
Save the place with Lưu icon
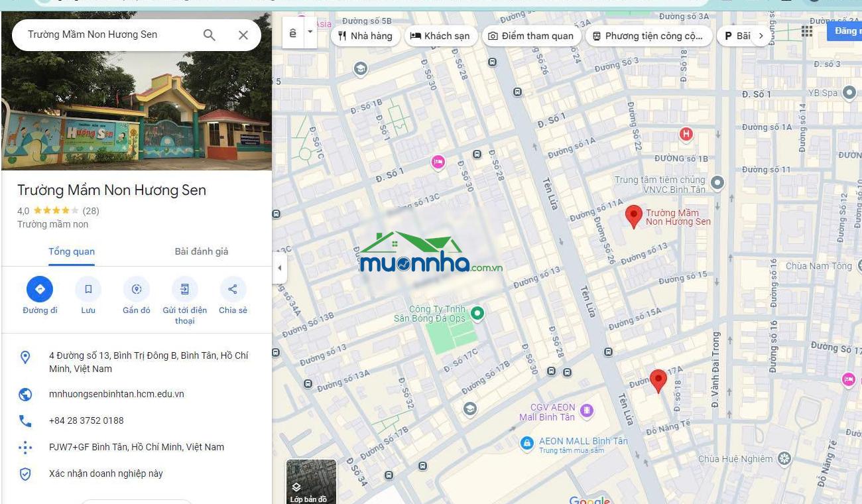[x=88, y=289]
